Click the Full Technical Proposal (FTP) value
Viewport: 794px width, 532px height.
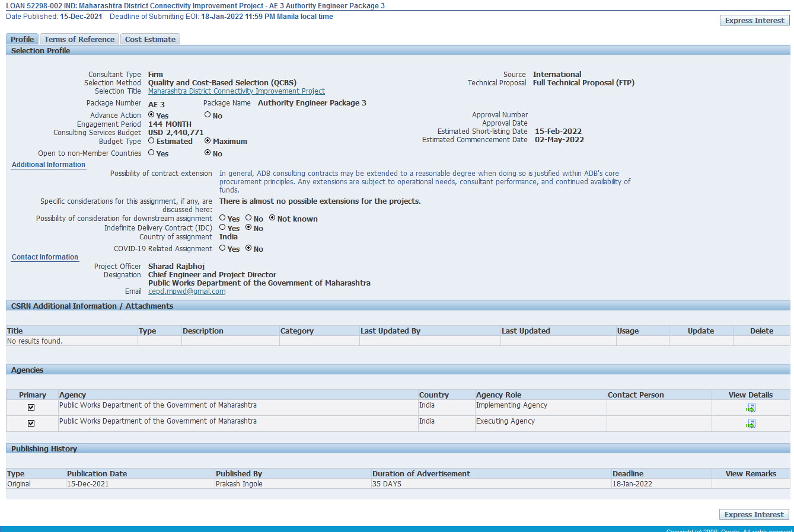click(x=583, y=83)
